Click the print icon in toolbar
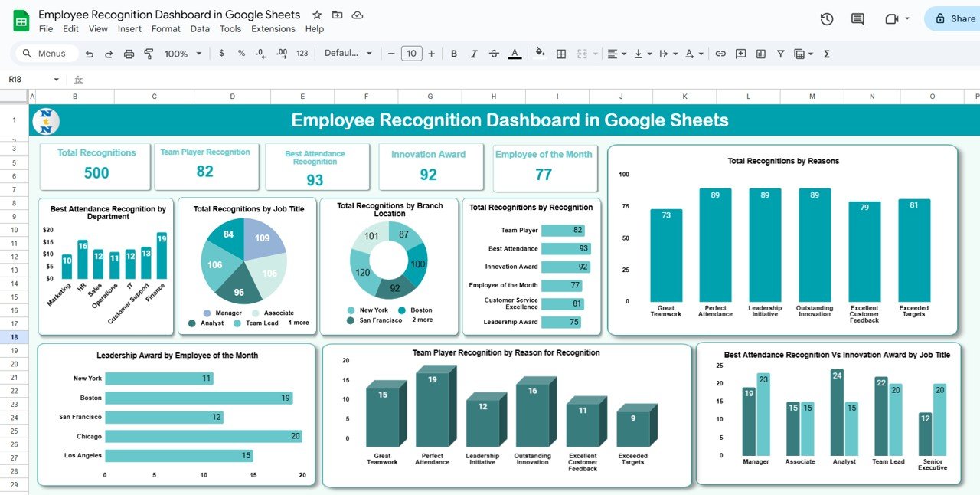Screen dimensions: 980x495 [129, 54]
